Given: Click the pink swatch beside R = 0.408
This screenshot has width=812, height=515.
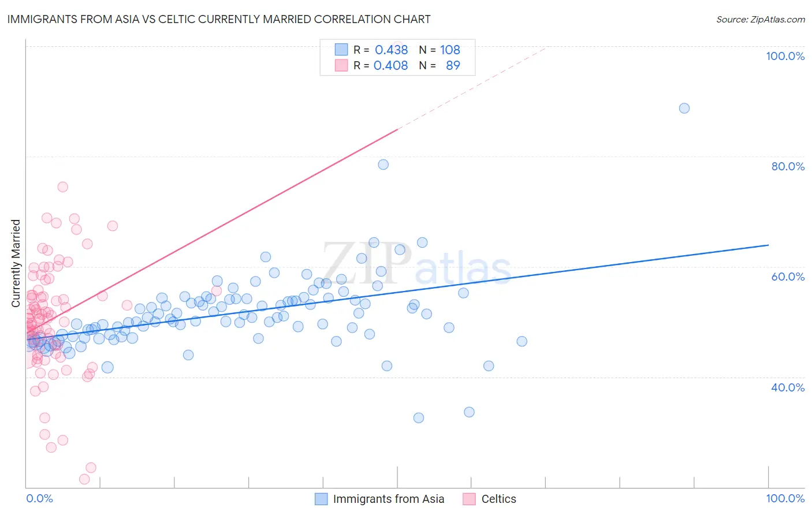Looking at the screenshot, I should click(x=341, y=65).
